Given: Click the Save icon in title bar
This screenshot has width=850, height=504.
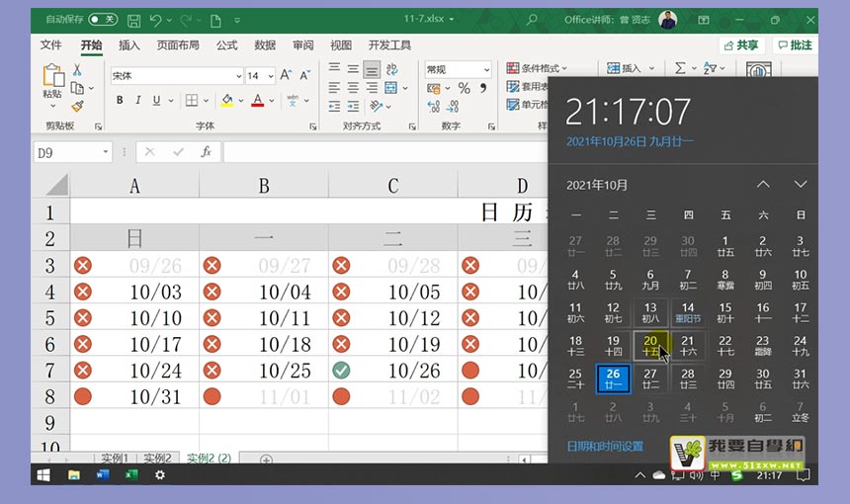Looking at the screenshot, I should click(133, 21).
